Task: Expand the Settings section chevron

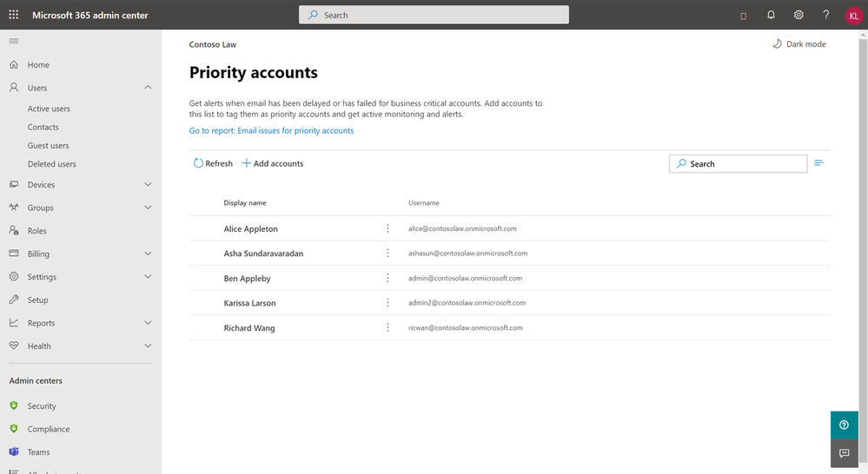Action: (148, 277)
